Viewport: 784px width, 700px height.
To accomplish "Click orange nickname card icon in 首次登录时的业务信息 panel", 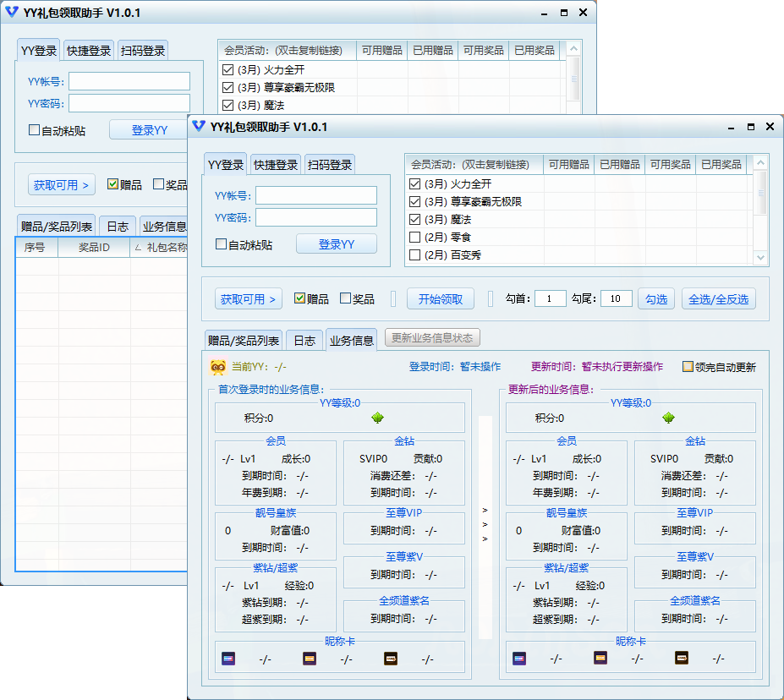I will tap(310, 659).
